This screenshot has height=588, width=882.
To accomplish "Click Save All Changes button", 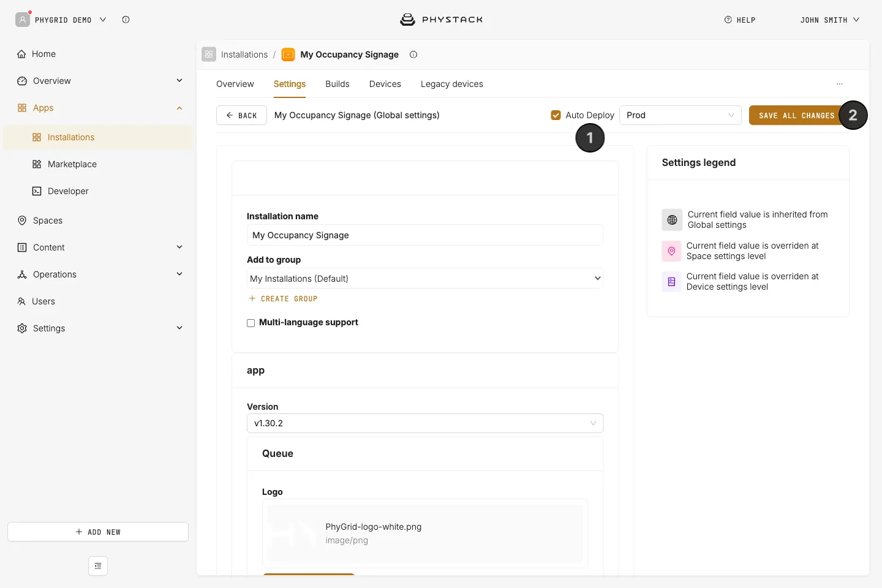I will pos(796,115).
